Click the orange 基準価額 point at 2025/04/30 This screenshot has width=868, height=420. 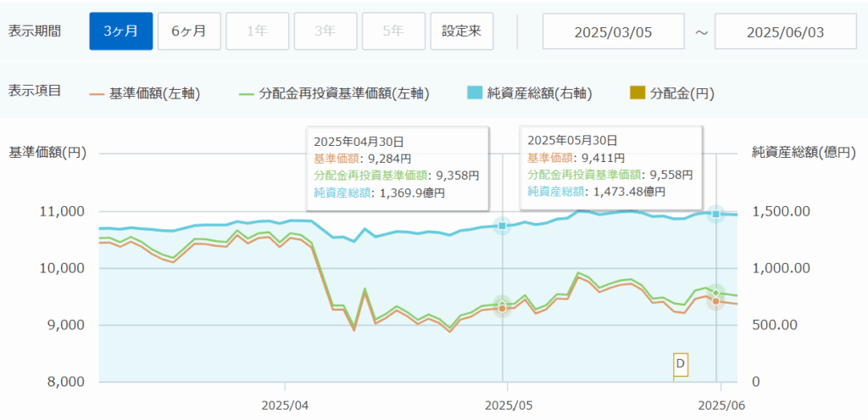pos(502,308)
